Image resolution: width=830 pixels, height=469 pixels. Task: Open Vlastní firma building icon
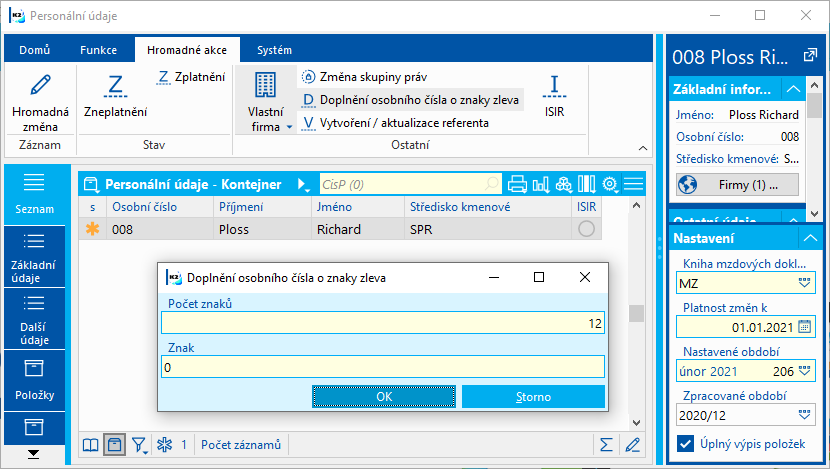pyautogui.click(x=265, y=85)
